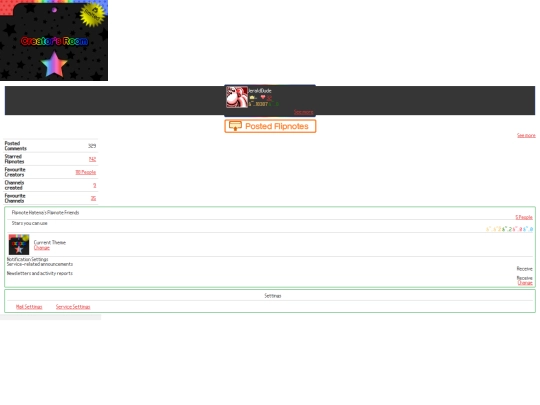
Task: Click the Channels created label
Action: tap(14, 185)
